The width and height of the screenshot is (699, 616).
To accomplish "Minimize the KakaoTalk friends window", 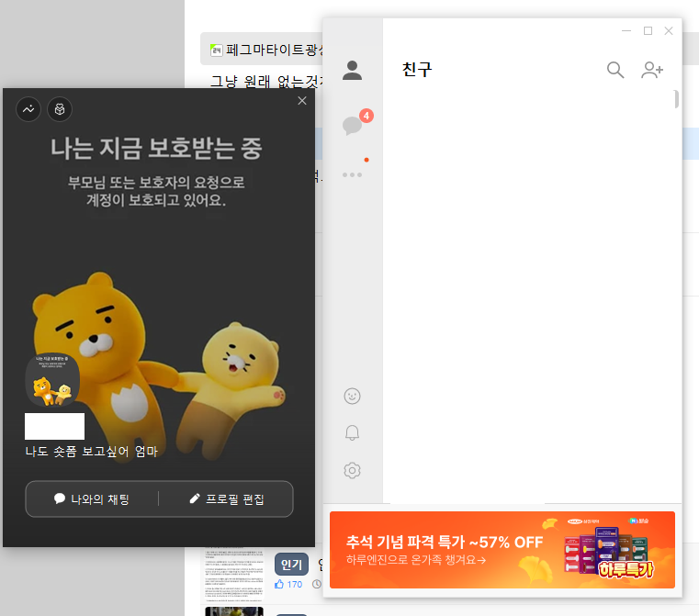I will (x=626, y=30).
